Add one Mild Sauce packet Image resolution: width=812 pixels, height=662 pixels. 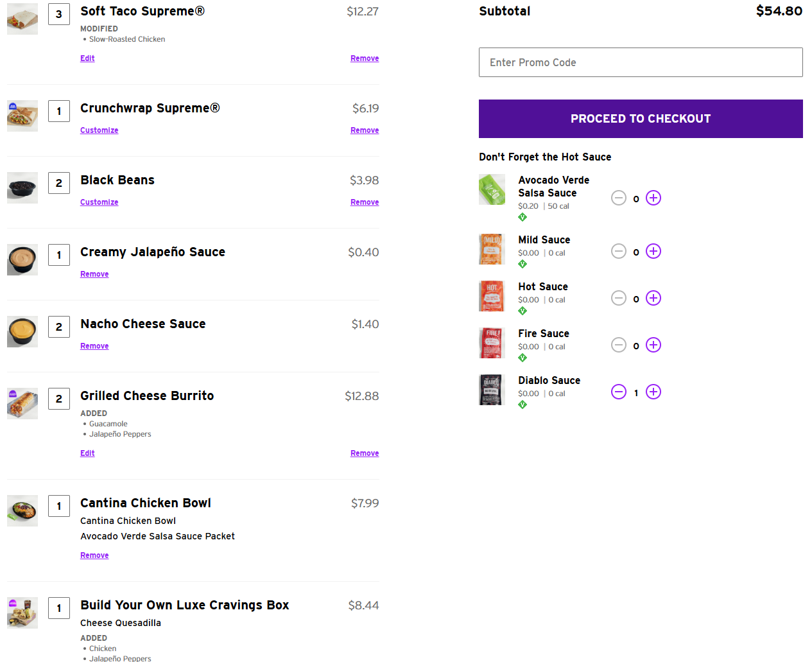(x=653, y=251)
